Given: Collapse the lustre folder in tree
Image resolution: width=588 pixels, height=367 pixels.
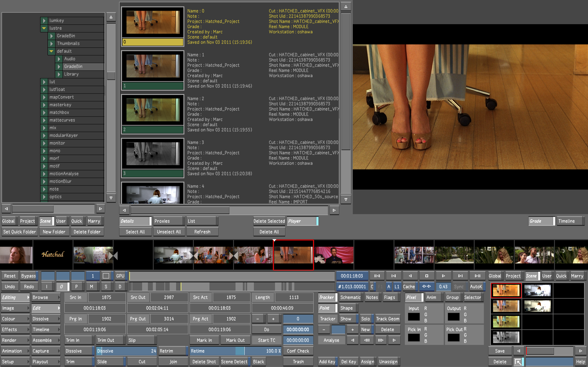Looking at the screenshot, I should tap(44, 28).
